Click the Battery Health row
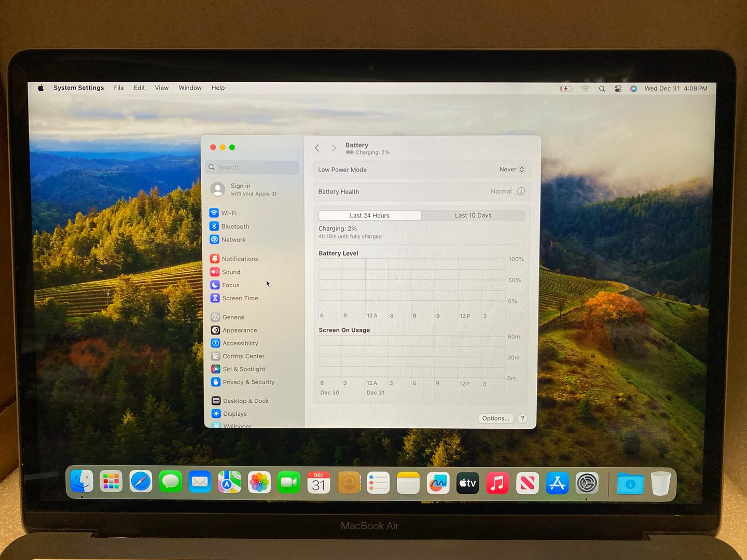The width and height of the screenshot is (747, 560). [x=422, y=191]
